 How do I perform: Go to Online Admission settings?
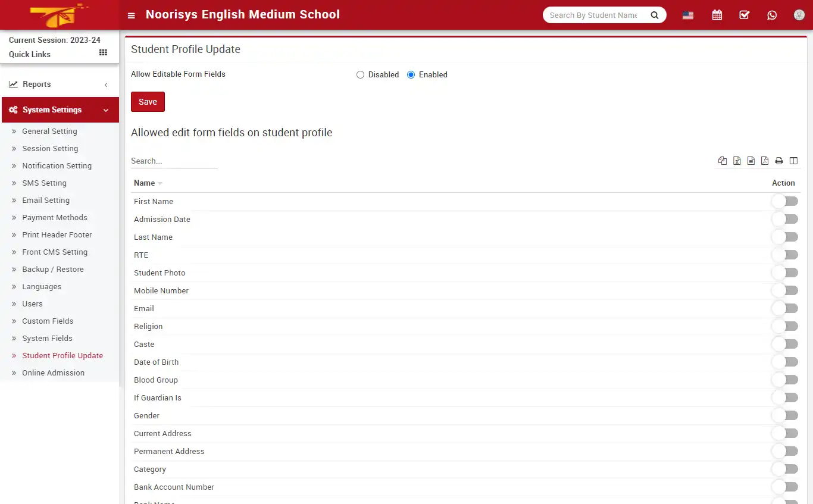pos(54,372)
